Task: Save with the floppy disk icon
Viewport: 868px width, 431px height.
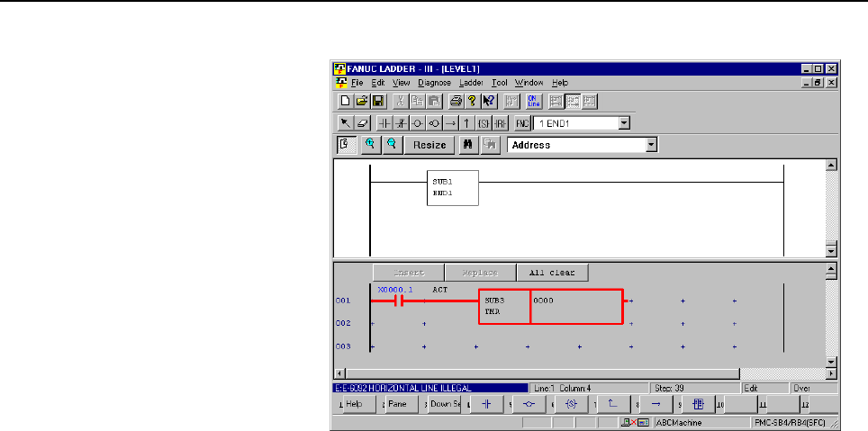Action: [x=377, y=101]
